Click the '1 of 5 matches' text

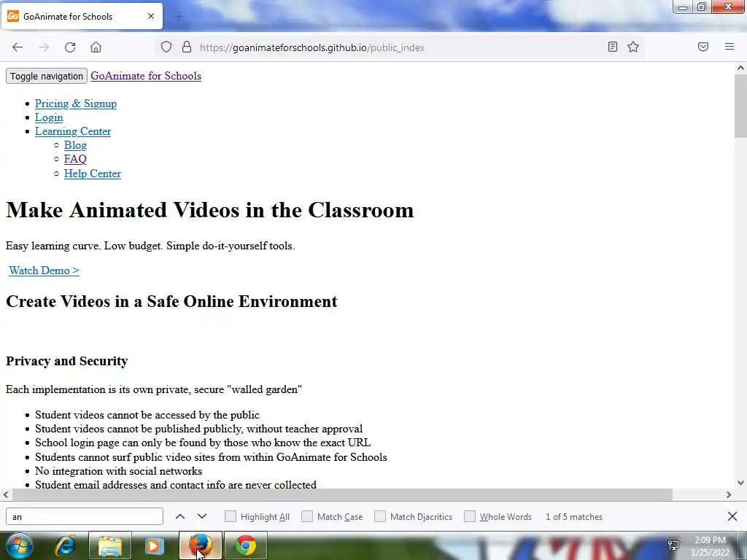[x=573, y=517]
